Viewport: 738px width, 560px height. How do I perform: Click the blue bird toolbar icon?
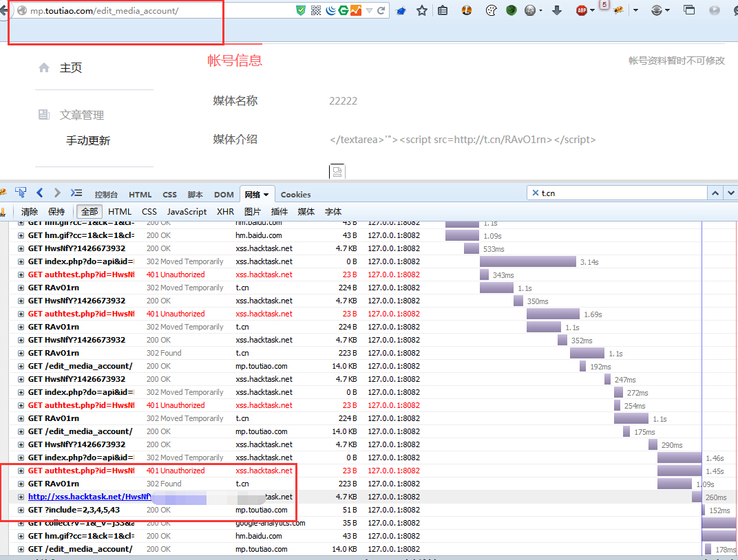[x=401, y=10]
